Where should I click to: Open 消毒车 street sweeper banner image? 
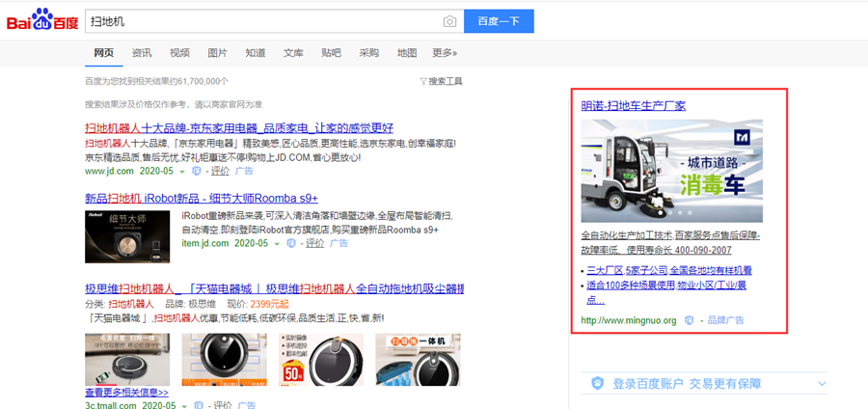[x=671, y=171]
